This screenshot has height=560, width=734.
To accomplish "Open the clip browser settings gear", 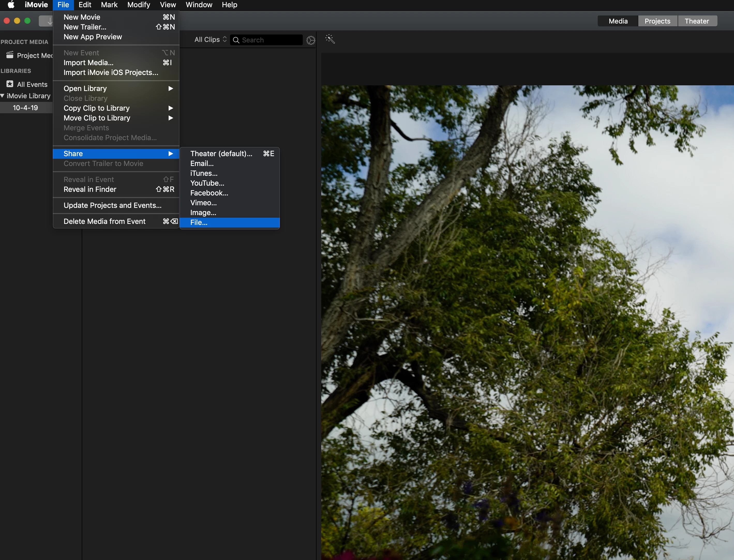I will click(x=310, y=40).
